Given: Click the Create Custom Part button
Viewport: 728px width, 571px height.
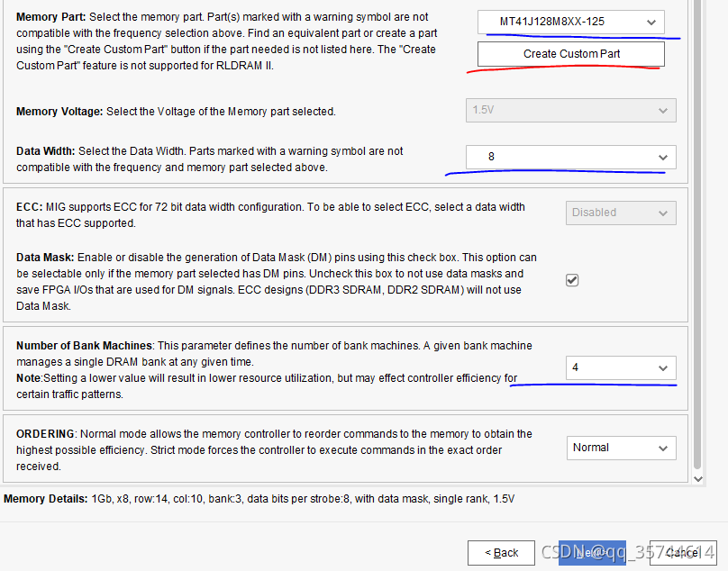Looking at the screenshot, I should pos(571,54).
